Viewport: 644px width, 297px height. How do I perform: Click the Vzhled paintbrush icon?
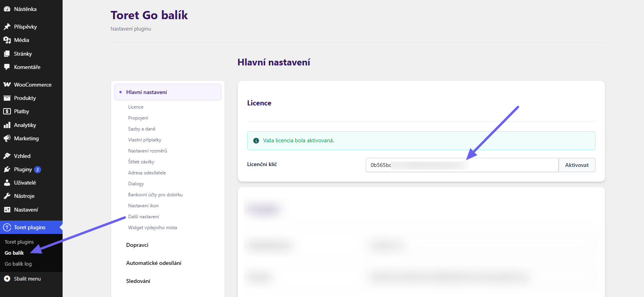point(7,156)
